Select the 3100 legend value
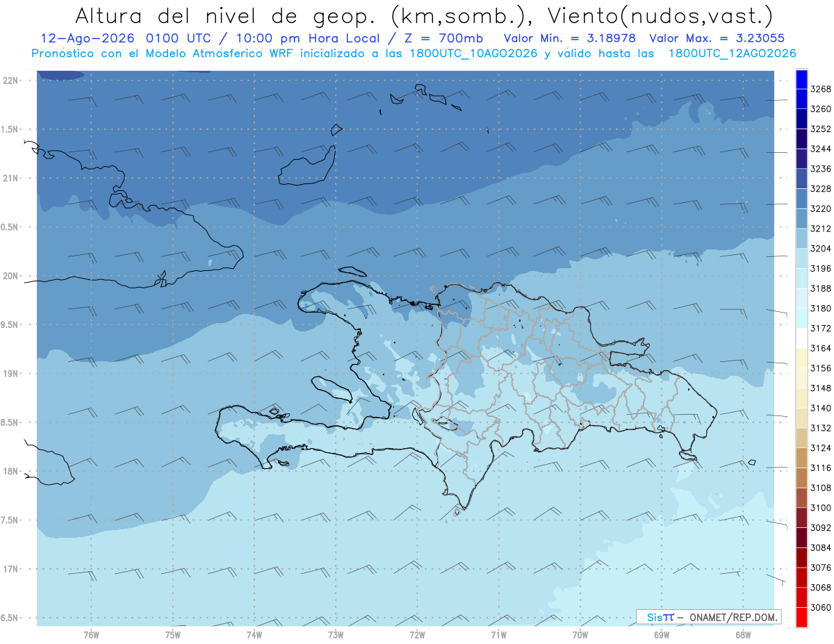This screenshot has height=644, width=834. (821, 508)
